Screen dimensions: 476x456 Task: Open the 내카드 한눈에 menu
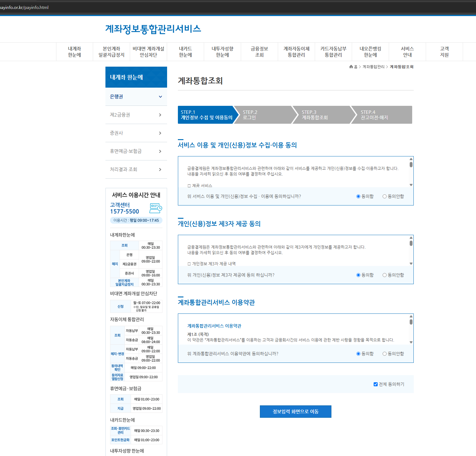[185, 52]
